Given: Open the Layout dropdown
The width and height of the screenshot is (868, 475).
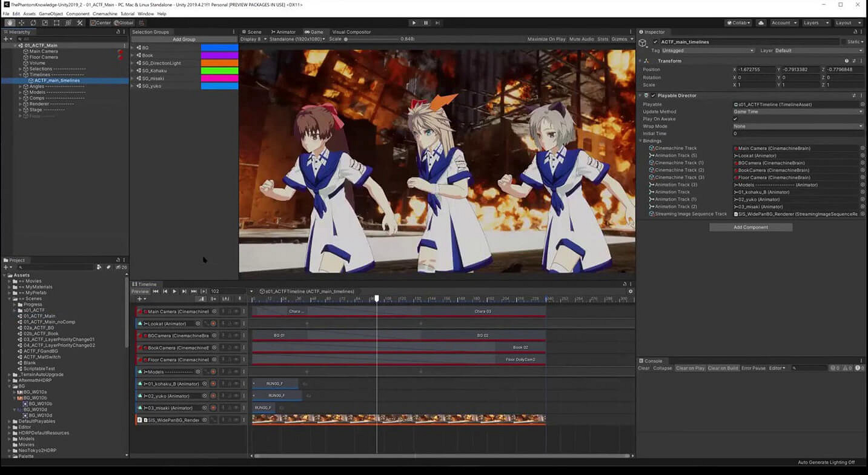Looking at the screenshot, I should coord(847,23).
